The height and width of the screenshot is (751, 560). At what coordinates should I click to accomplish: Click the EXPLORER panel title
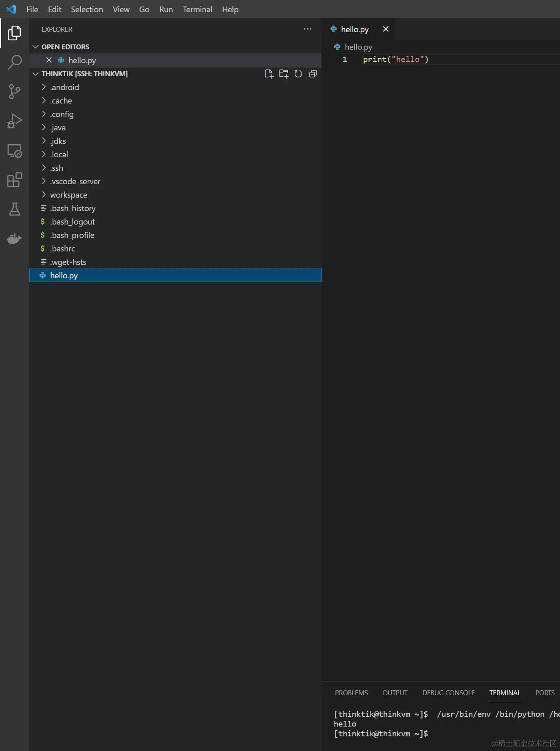(x=57, y=29)
